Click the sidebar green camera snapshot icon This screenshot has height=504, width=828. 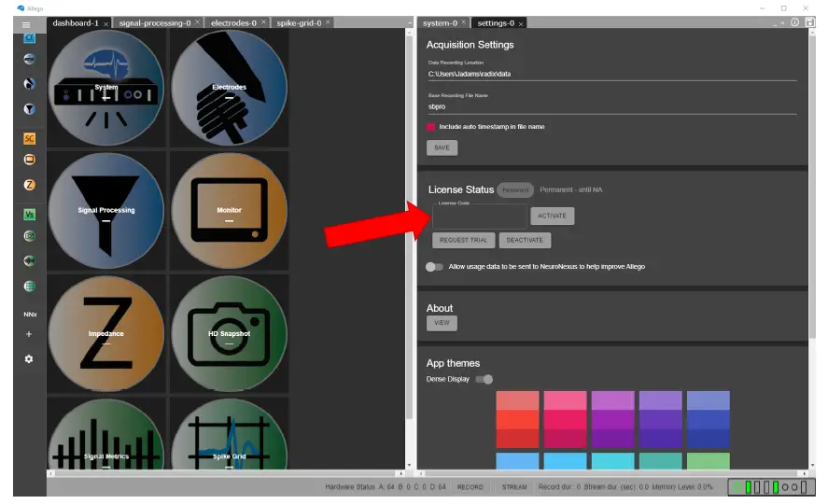click(x=30, y=236)
